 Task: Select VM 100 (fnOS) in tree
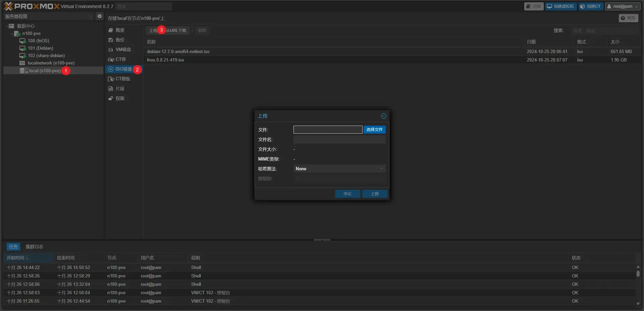click(x=38, y=41)
